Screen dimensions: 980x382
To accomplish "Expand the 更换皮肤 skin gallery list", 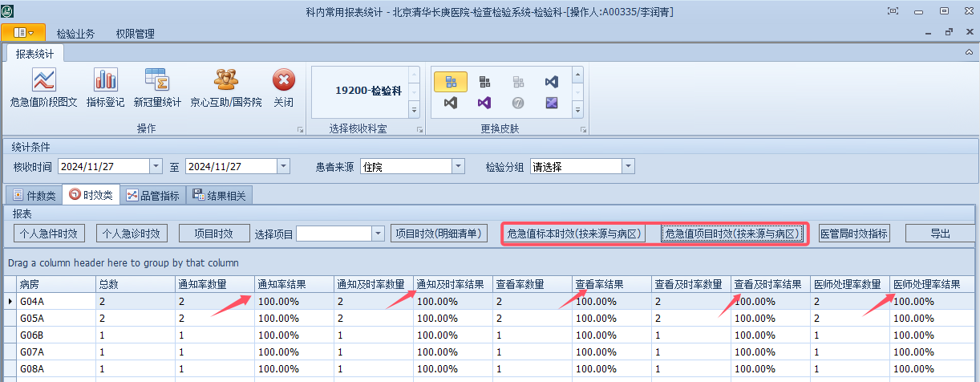I will coord(577,109).
